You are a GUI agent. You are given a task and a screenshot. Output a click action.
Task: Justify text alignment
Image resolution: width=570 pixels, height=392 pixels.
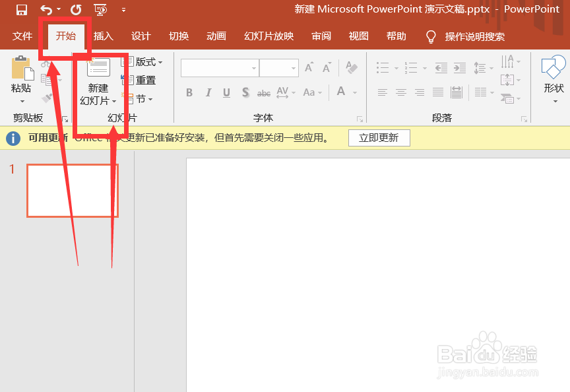click(x=438, y=92)
